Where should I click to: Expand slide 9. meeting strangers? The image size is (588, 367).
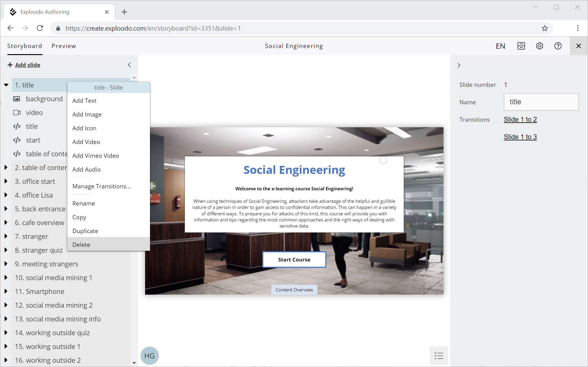pyautogui.click(x=6, y=264)
